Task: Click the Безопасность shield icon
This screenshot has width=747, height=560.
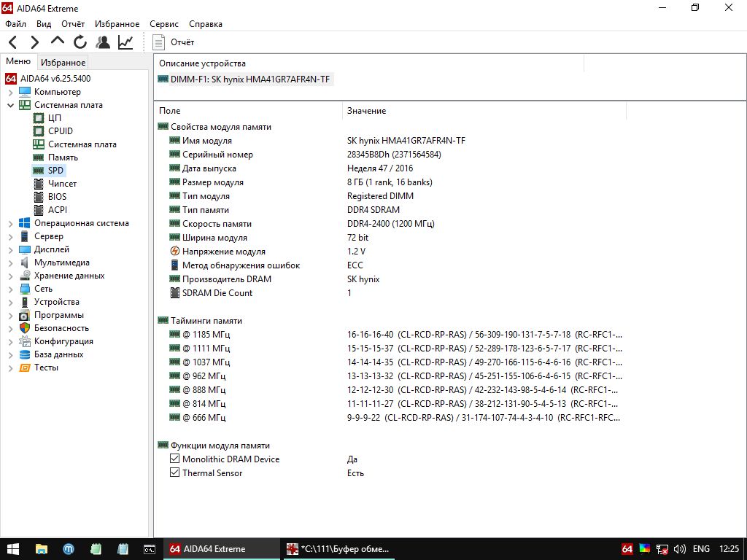Action: click(x=25, y=328)
